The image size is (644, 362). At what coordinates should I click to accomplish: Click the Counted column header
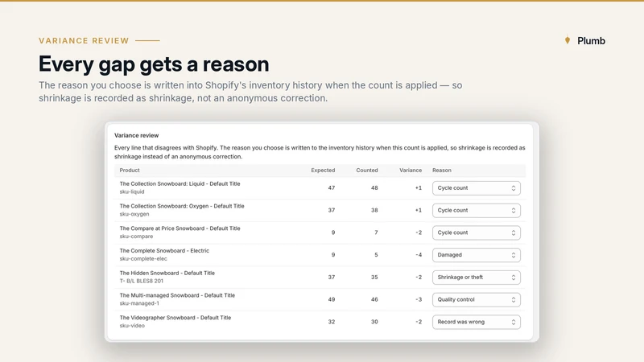[367, 171]
